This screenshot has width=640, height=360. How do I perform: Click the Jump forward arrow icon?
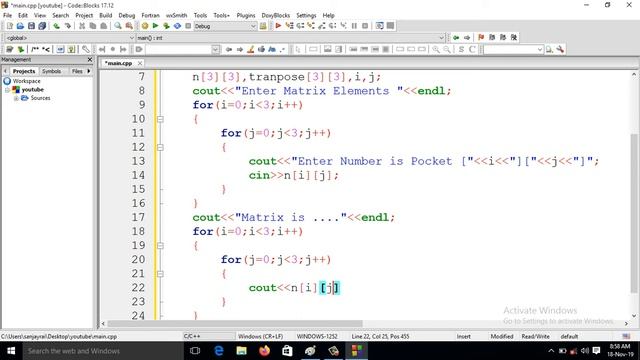click(x=467, y=38)
